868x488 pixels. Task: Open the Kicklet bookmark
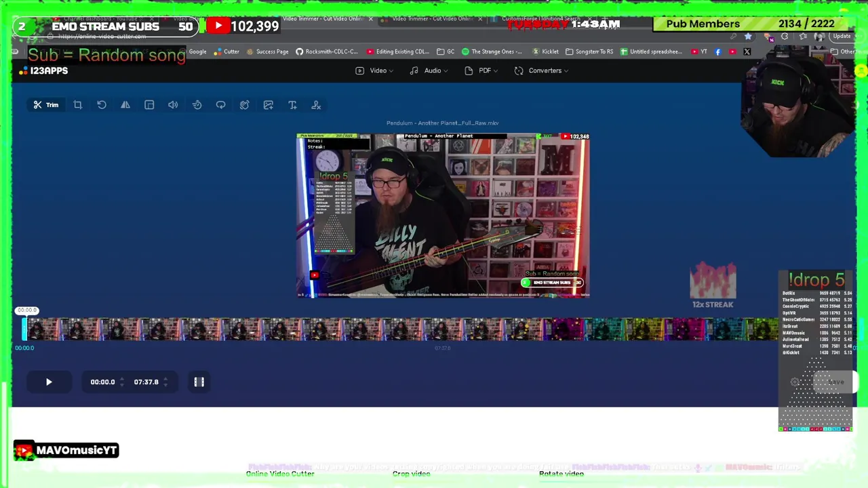tap(545, 52)
